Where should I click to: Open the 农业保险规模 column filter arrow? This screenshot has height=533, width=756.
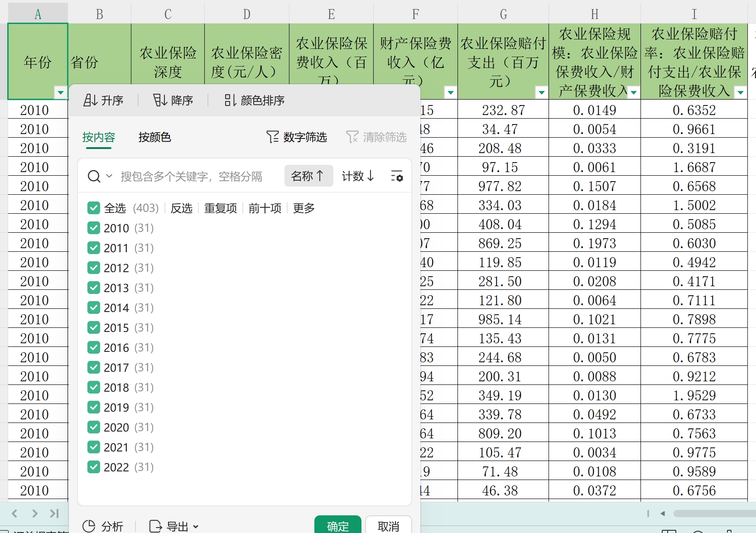point(634,92)
